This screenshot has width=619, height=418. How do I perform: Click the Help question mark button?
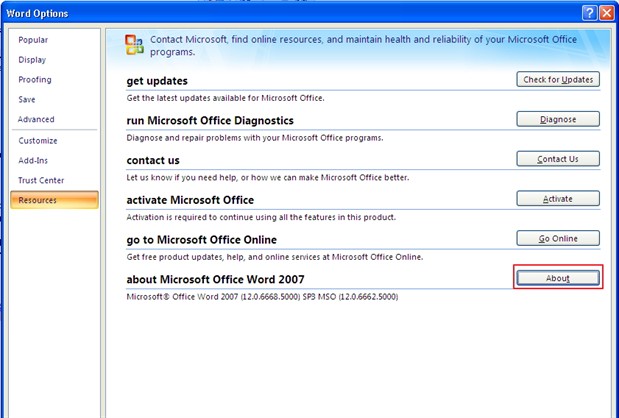(589, 11)
